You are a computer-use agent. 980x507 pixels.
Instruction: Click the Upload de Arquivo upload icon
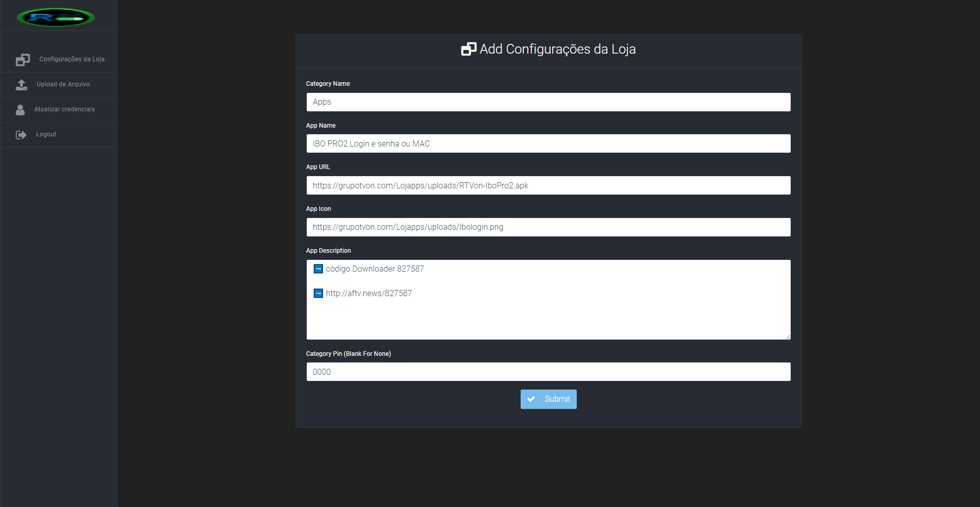pos(21,85)
